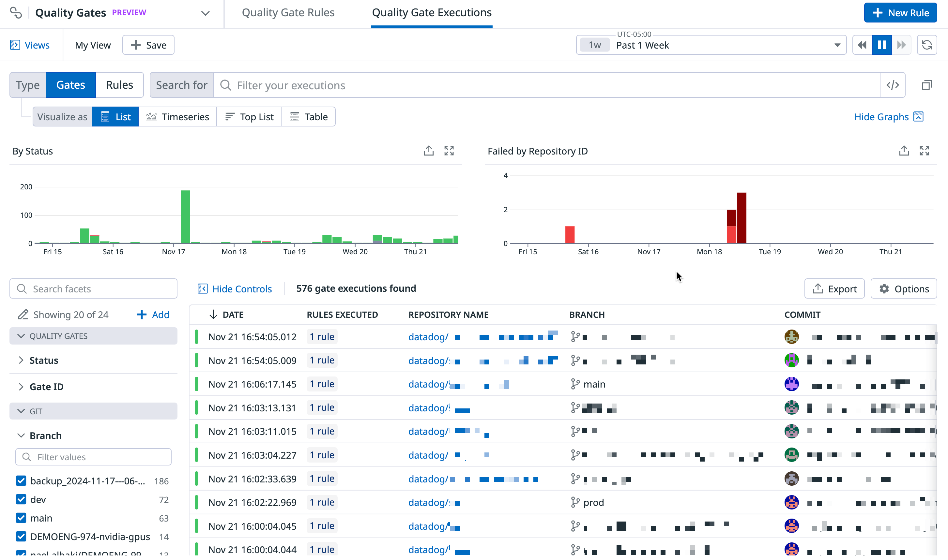Click the pencil edit facets icon
The image size is (948, 560).
pos(23,314)
